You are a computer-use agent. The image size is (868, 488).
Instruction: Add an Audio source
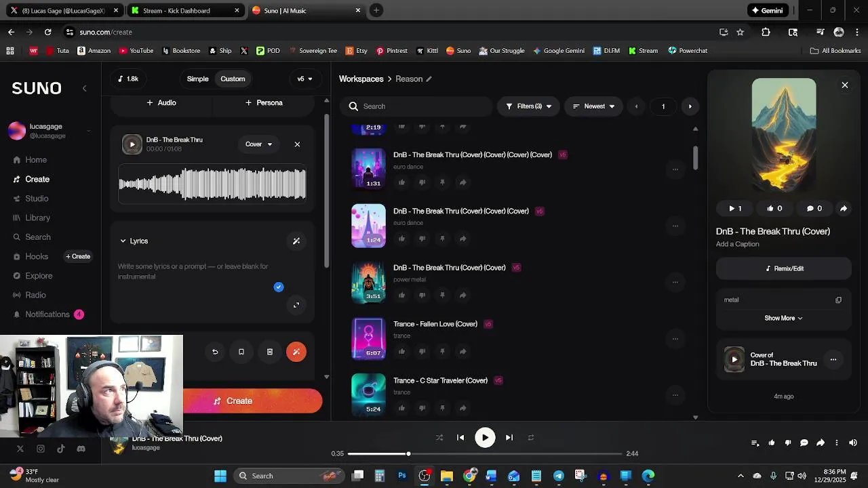(x=161, y=103)
